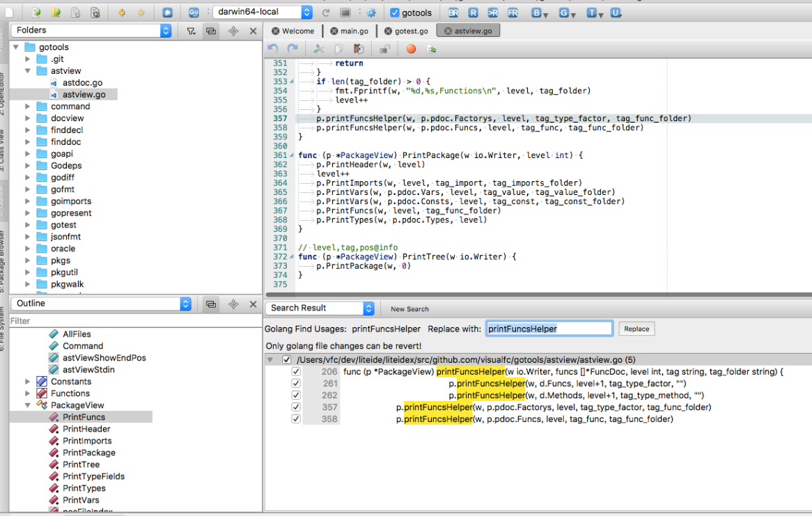Close the Outline panel
This screenshot has height=516, width=812.
(x=253, y=304)
